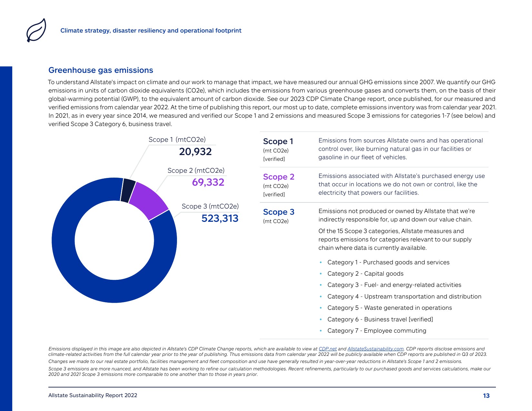
Task: Click 'Category 2 - Capital goods'
Action: click(365, 274)
